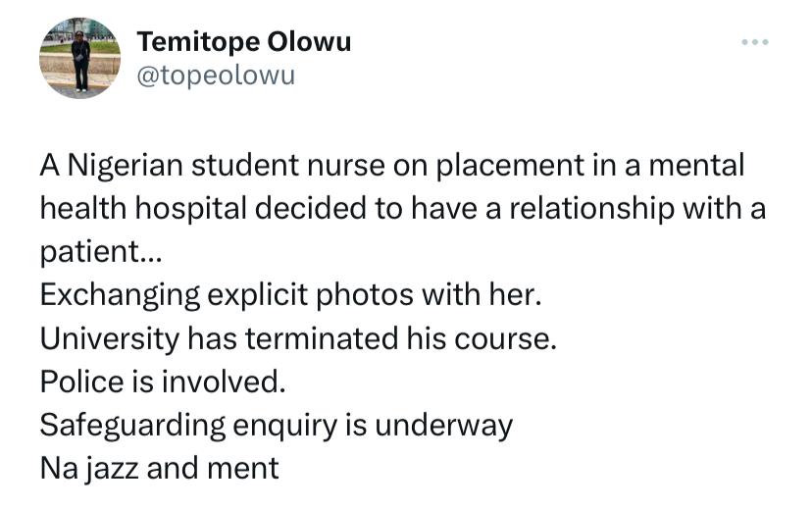Image resolution: width=812 pixels, height=511 pixels.
Task: Open the three-dot more options menu
Action: pos(754,42)
